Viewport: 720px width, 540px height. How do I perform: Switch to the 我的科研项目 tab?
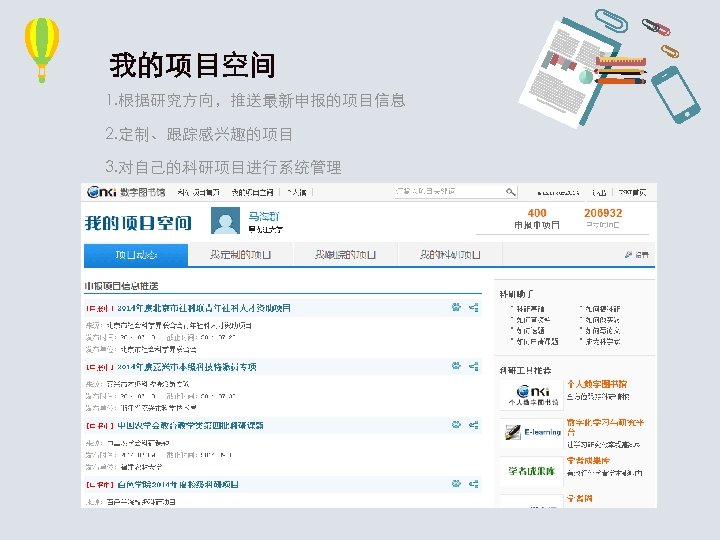click(x=450, y=255)
